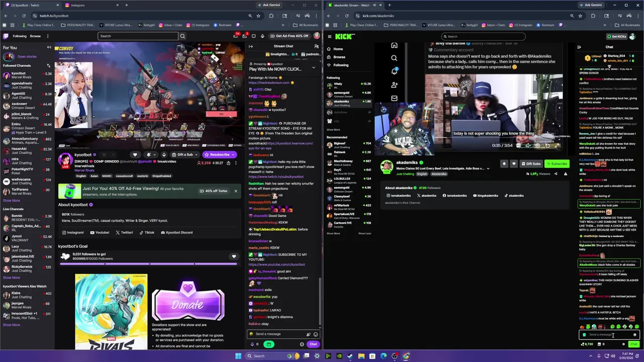644x362 pixels.
Task: Open Browse in Kick sidebar
Action: [340, 57]
